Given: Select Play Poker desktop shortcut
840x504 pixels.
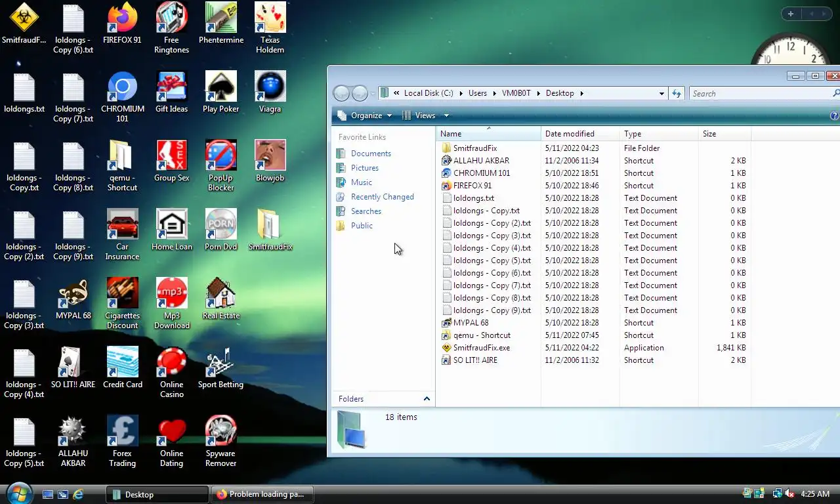Looking at the screenshot, I should tap(221, 93).
